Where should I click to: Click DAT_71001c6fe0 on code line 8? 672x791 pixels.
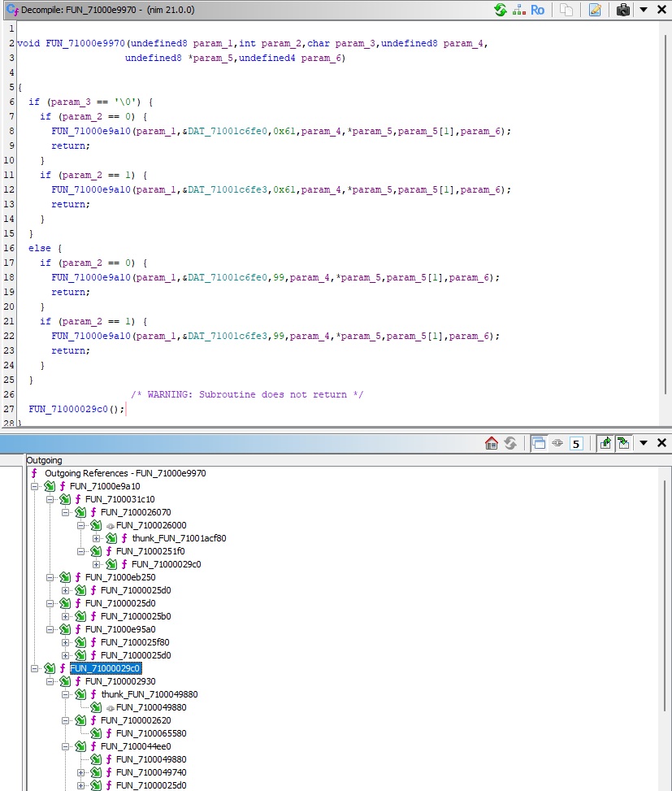[228, 131]
